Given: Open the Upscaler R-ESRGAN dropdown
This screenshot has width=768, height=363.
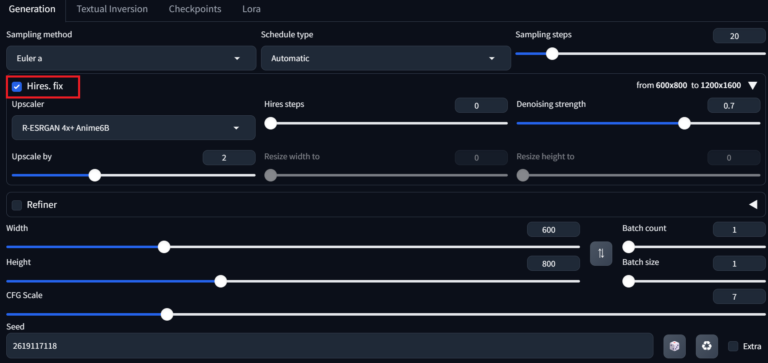Looking at the screenshot, I should tap(133, 128).
